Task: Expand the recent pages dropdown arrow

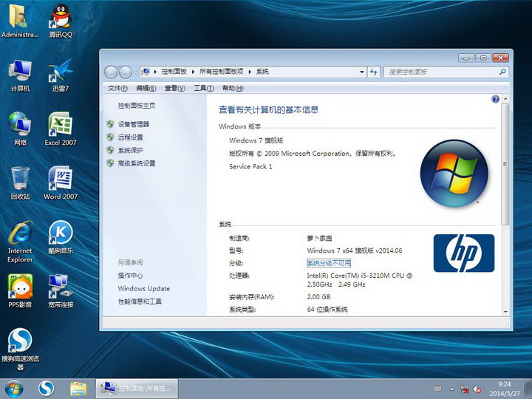Action: click(x=135, y=72)
